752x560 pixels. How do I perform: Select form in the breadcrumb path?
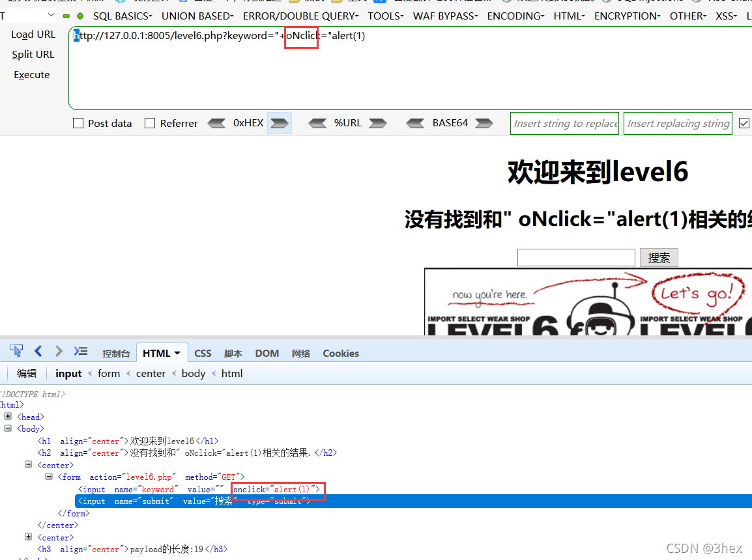pos(109,374)
